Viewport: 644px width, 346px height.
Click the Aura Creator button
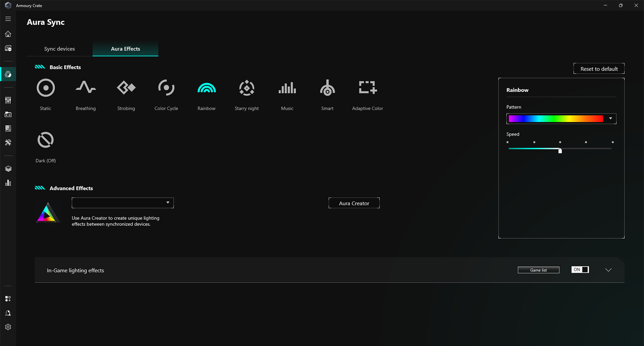click(x=354, y=203)
